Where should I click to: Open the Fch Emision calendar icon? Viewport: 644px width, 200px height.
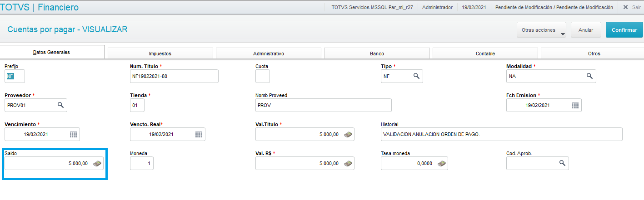click(575, 105)
